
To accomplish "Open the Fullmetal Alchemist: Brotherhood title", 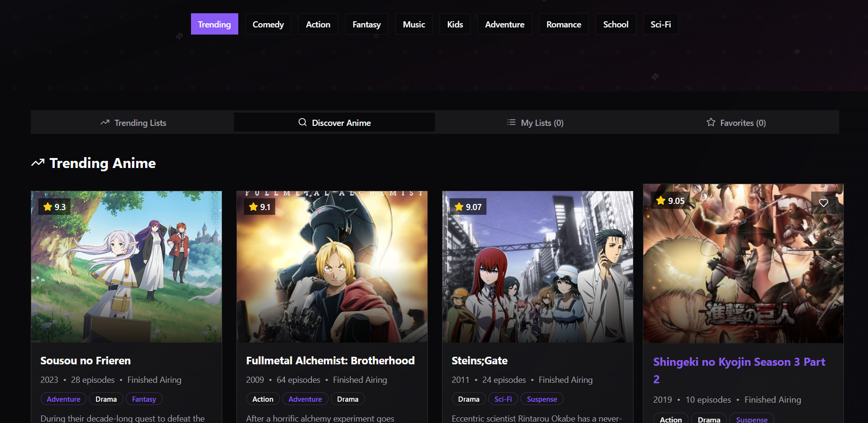I will coord(330,361).
